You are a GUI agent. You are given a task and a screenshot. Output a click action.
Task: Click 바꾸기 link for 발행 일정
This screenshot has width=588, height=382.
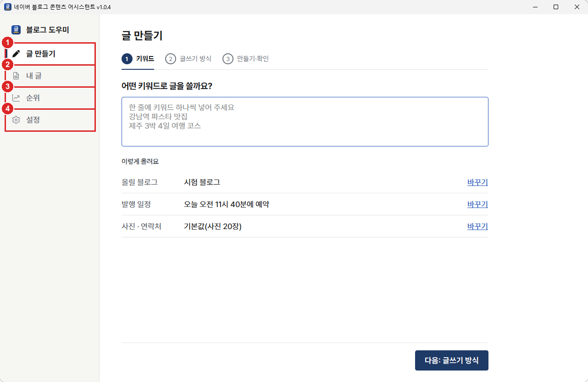477,204
